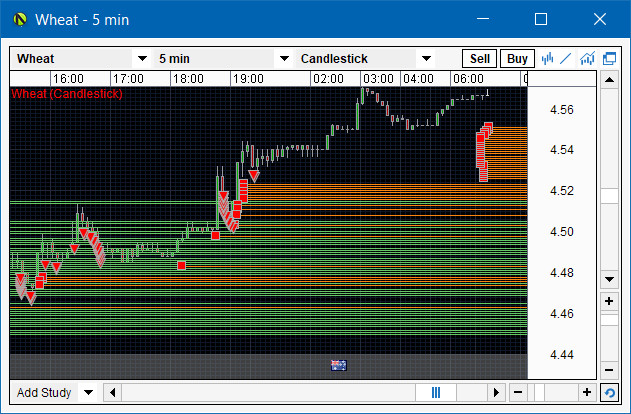Open the Wheat instrument dropdown
Viewport: 631px width, 414px height.
click(x=141, y=59)
